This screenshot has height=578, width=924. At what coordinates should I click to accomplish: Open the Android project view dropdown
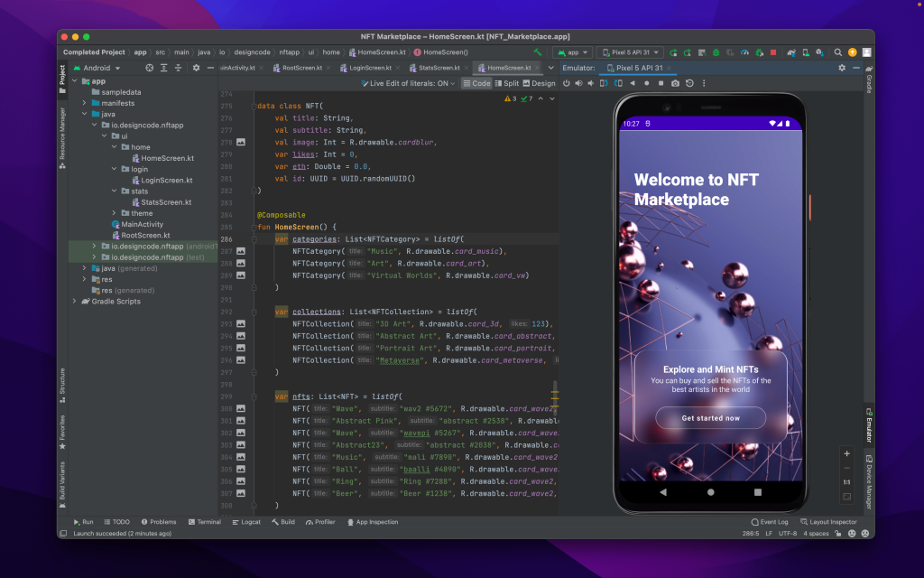click(x=97, y=68)
